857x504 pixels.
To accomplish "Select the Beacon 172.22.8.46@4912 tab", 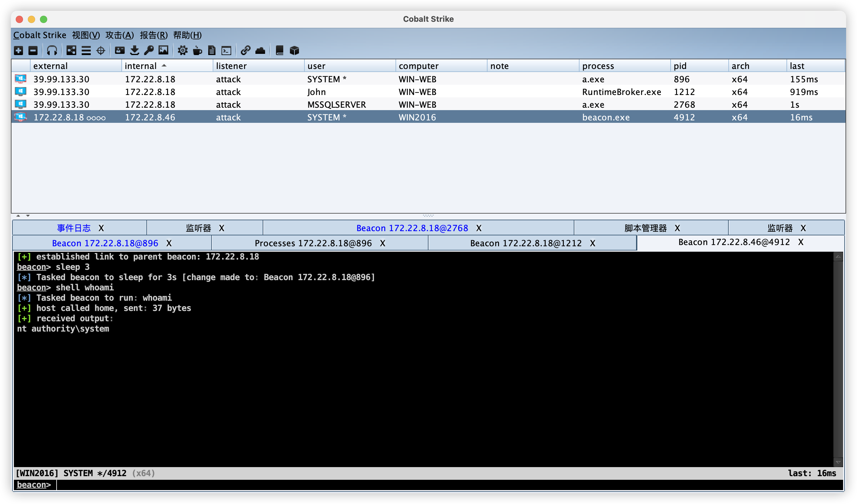I will (734, 242).
